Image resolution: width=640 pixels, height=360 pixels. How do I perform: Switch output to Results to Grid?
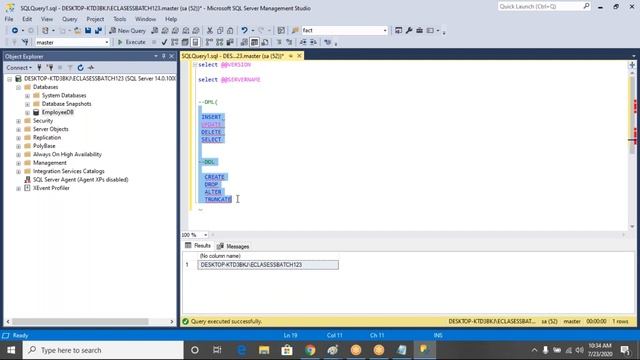click(x=254, y=42)
